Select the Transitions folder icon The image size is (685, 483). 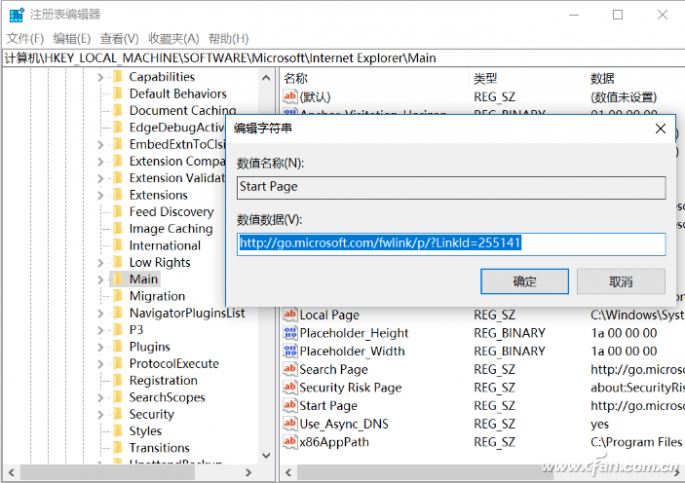118,448
